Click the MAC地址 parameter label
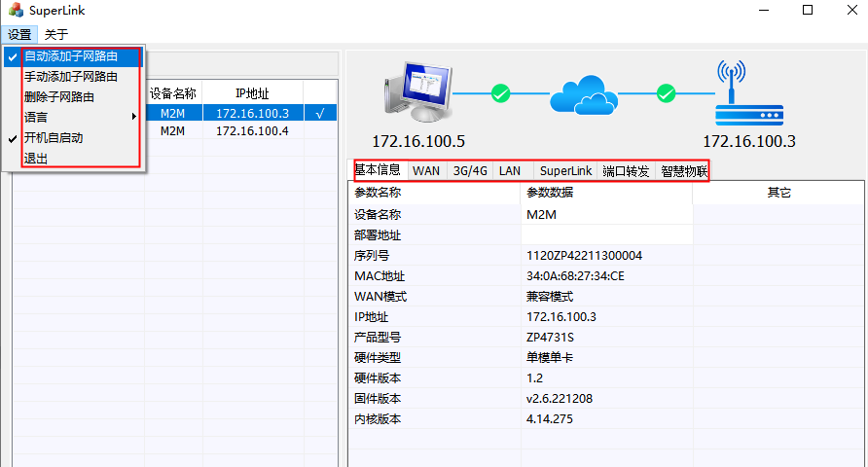 [380, 276]
